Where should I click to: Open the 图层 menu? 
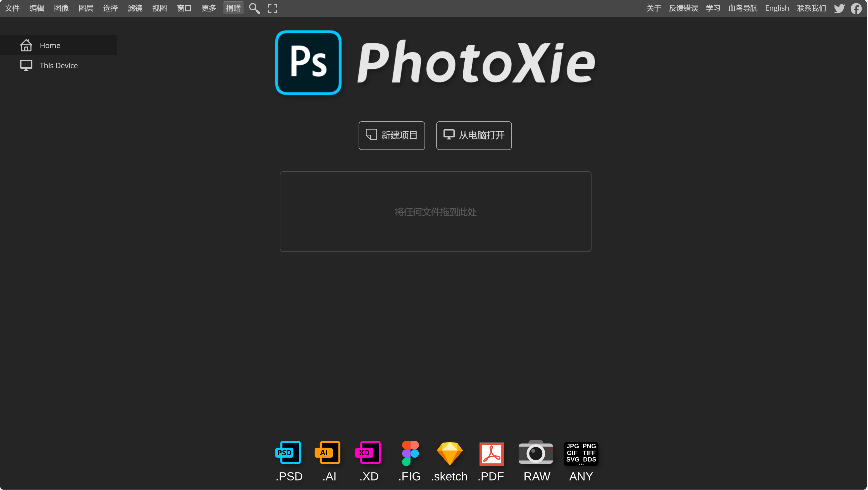pyautogui.click(x=86, y=8)
